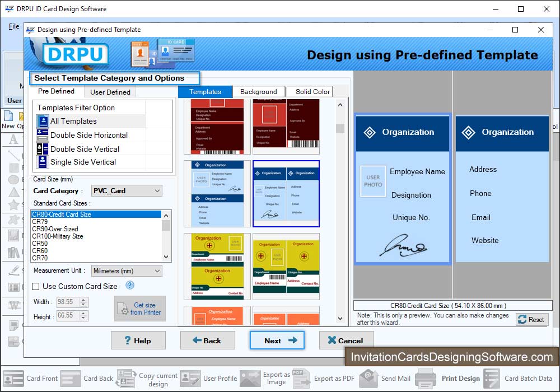The width and height of the screenshot is (560, 392).
Task: Select the Text tool 'A' in the left toolbar
Action: coord(13,139)
